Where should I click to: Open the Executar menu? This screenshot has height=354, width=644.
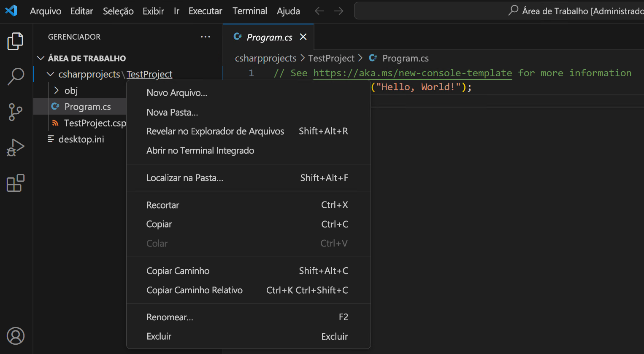[x=205, y=11]
